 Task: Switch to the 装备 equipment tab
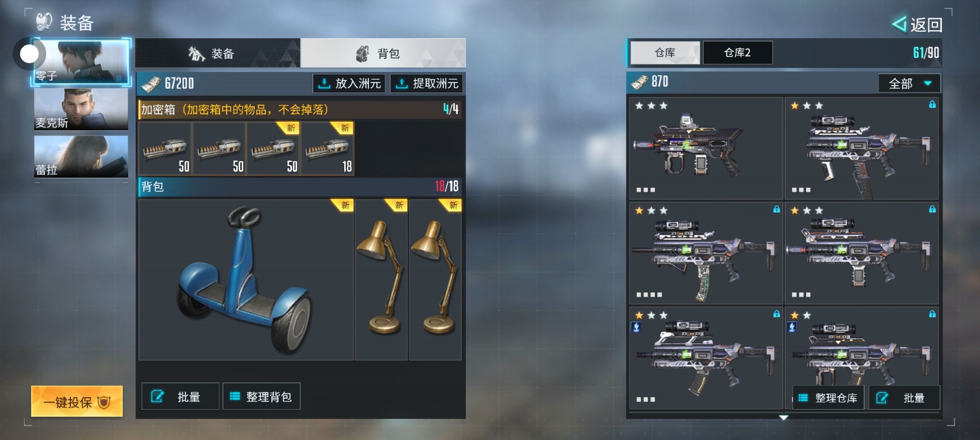[x=218, y=53]
